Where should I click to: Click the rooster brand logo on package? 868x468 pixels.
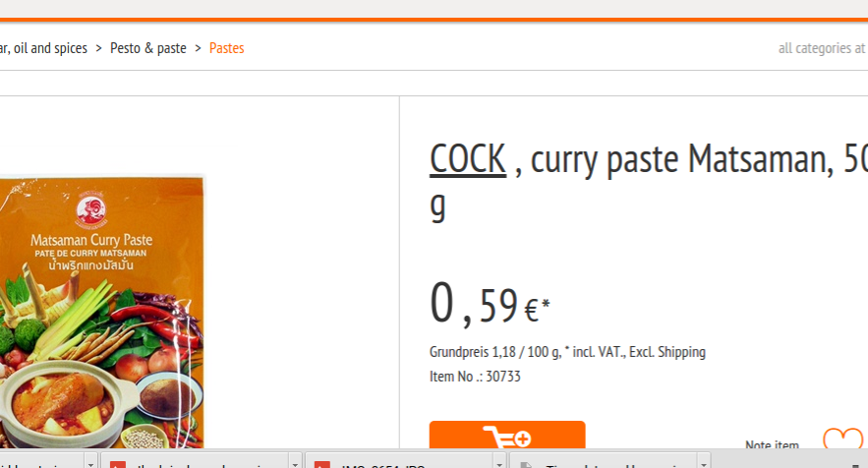(90, 209)
